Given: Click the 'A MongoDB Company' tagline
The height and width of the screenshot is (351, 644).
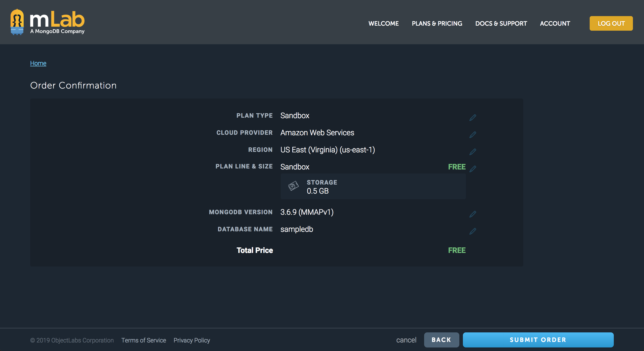Looking at the screenshot, I should point(57,31).
